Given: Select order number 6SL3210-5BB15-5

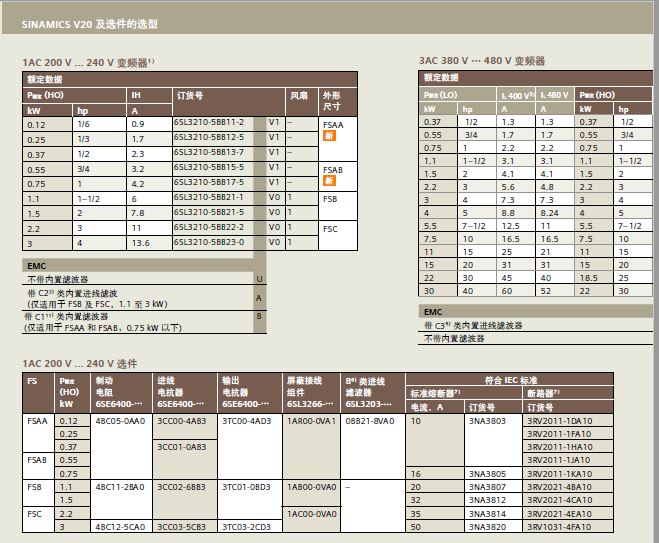Looking at the screenshot, I should [x=209, y=167].
